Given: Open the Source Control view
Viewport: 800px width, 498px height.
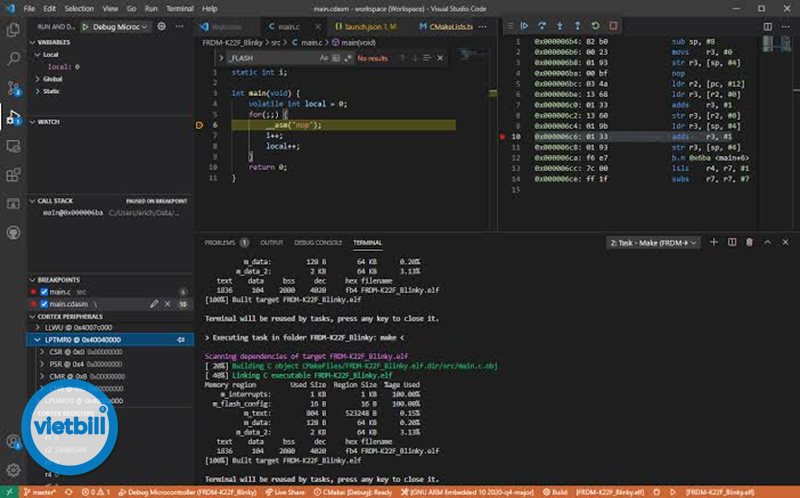Looking at the screenshot, I should (13, 88).
